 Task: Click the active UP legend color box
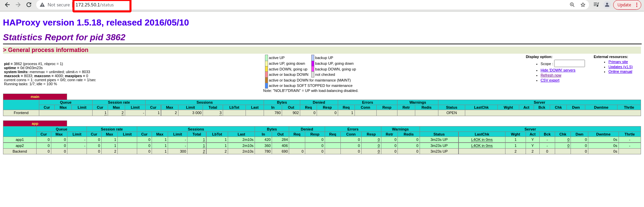coord(266,58)
